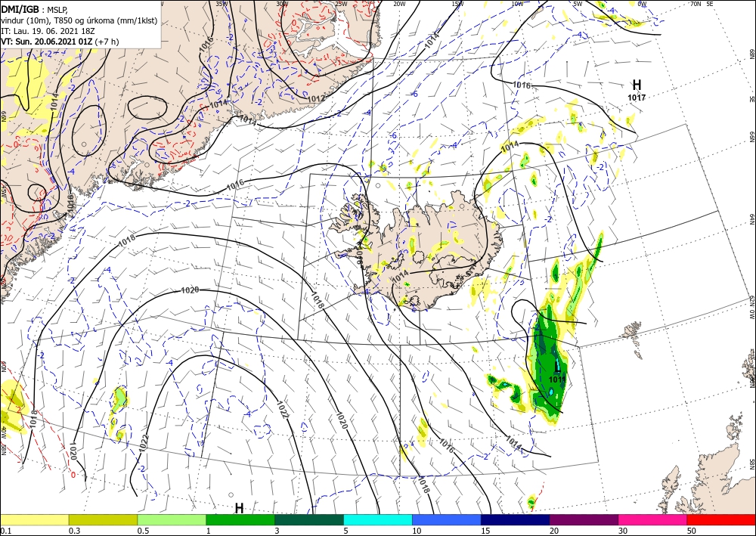
Task: Click the '1012' isobar label near Greenland
Action: pos(316,99)
